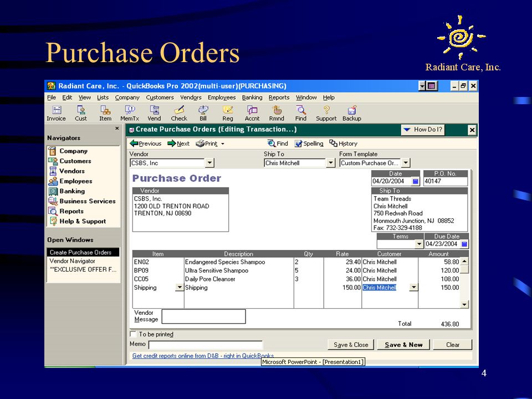This screenshot has height=399, width=532.
Task: Open the Accnt toolbar icon
Action: click(x=252, y=113)
